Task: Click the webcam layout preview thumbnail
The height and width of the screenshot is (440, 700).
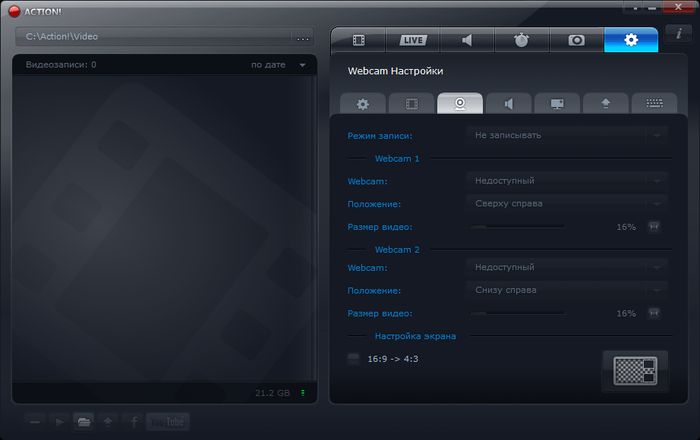Action: click(635, 370)
